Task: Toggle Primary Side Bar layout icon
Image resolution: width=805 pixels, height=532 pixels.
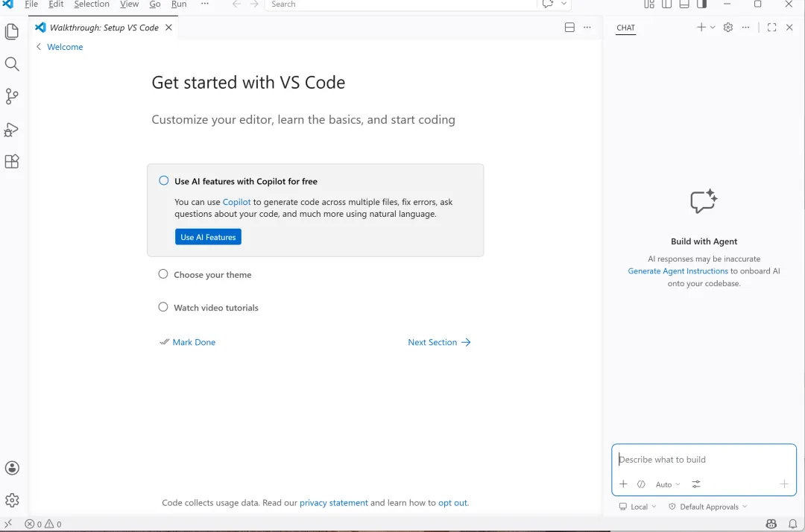Action: pyautogui.click(x=667, y=4)
